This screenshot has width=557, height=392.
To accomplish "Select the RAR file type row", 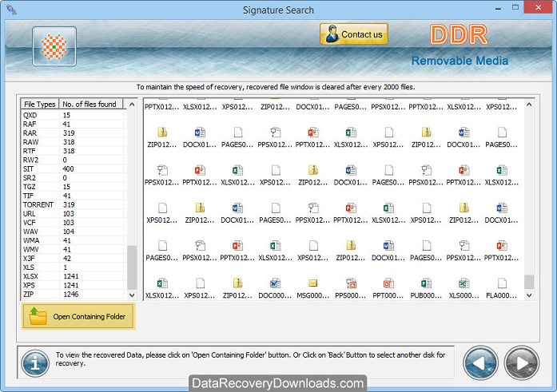I will click(x=73, y=133).
